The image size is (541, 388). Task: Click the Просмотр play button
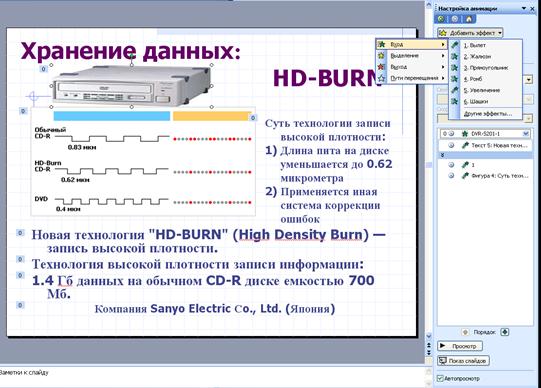(460, 346)
